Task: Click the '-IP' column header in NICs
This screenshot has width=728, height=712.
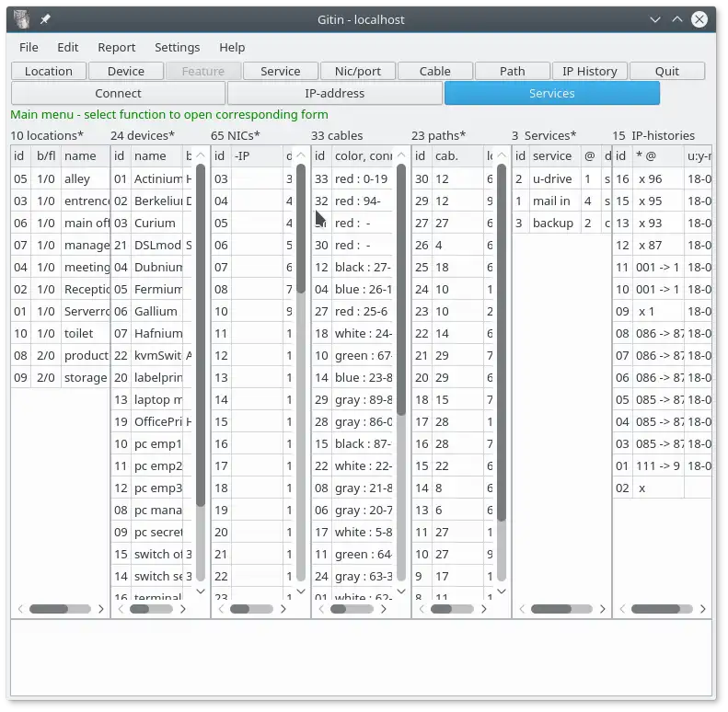Action: click(x=257, y=156)
